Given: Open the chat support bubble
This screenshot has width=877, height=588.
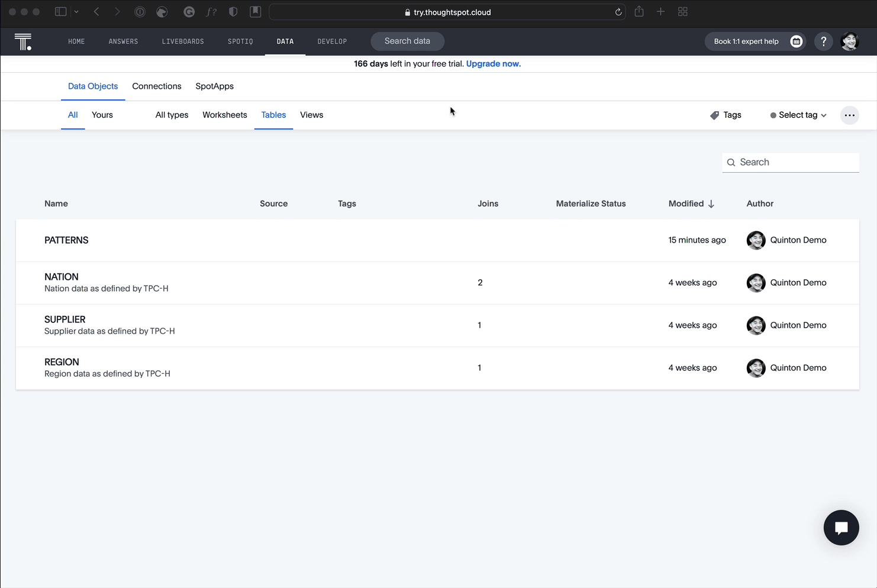Looking at the screenshot, I should tap(841, 527).
